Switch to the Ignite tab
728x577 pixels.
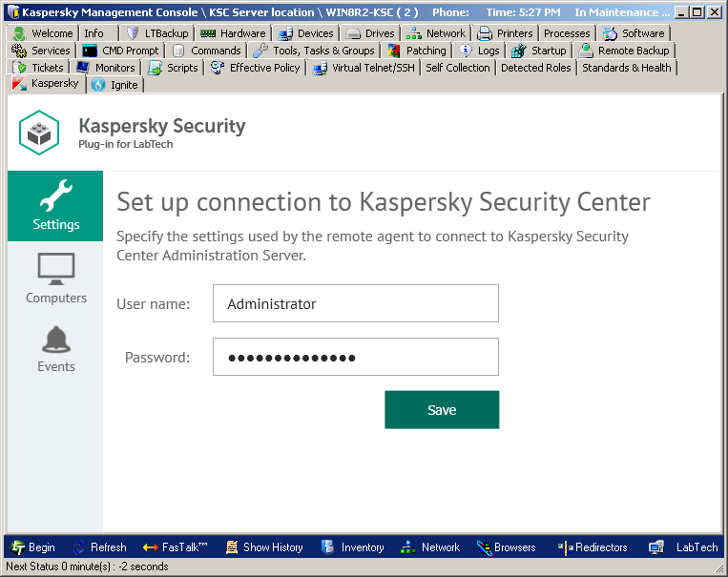[115, 85]
